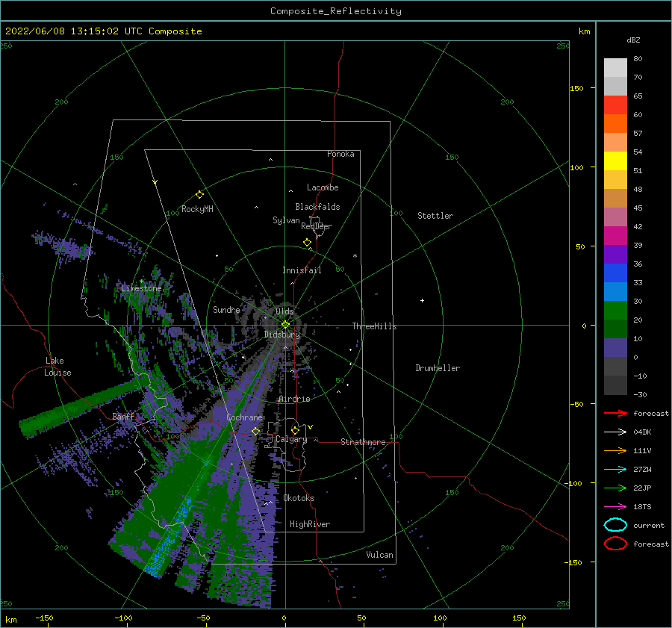Click the cyan 'current' ellipse icon
This screenshot has width=672, height=628.
coord(615,525)
